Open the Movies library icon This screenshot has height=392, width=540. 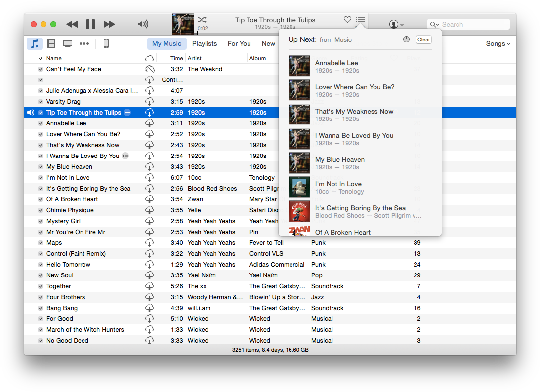click(x=51, y=44)
